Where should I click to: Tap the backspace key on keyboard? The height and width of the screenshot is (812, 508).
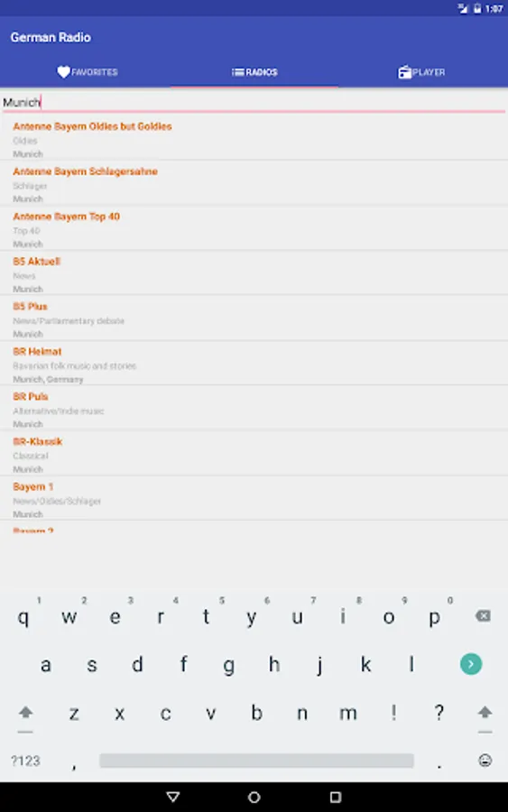483,615
